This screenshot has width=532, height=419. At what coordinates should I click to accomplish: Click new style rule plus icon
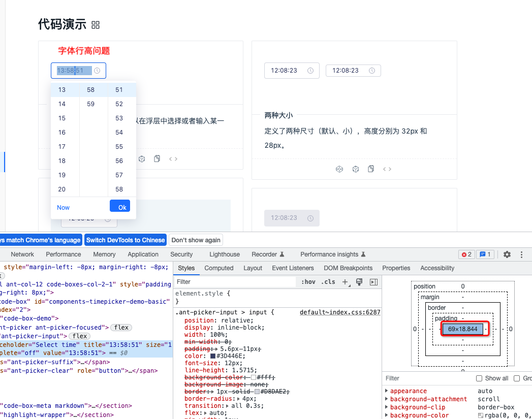346,282
